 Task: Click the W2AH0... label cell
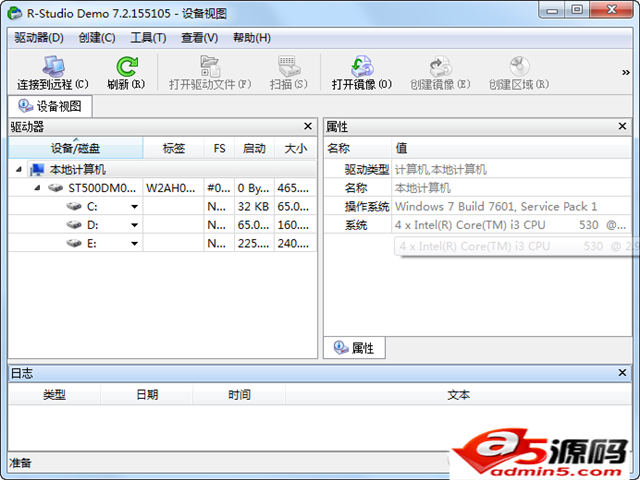pos(173,188)
